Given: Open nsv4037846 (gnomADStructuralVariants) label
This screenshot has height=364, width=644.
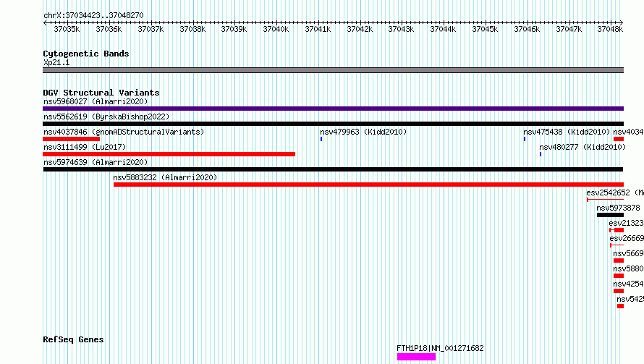Looking at the screenshot, I should 124,132.
